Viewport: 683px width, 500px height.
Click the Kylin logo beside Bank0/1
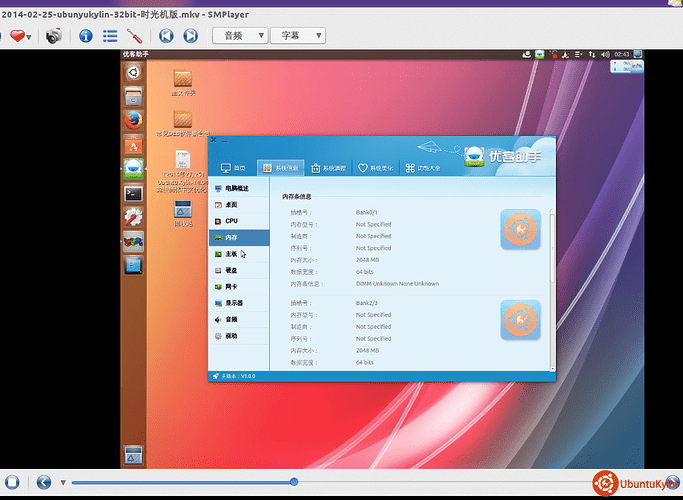[521, 230]
